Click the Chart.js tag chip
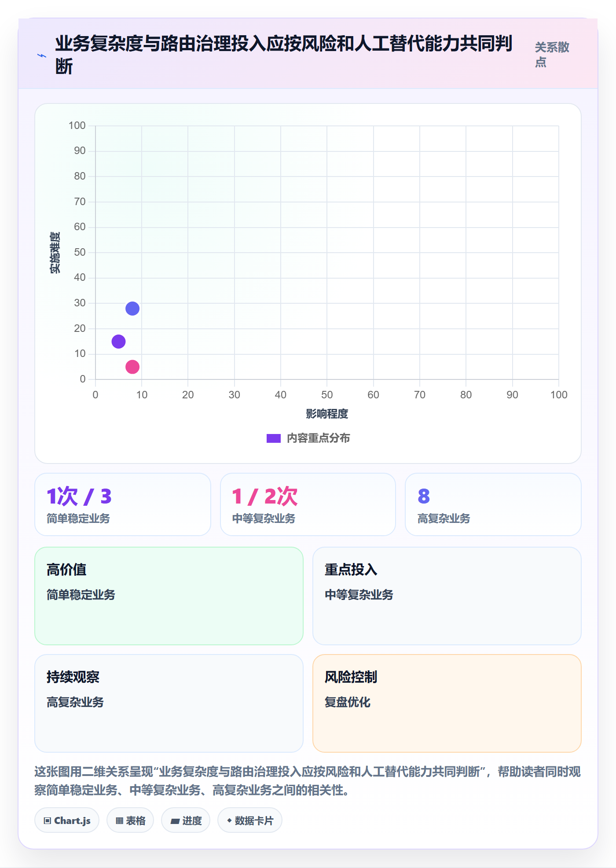The image size is (616, 868). (67, 820)
